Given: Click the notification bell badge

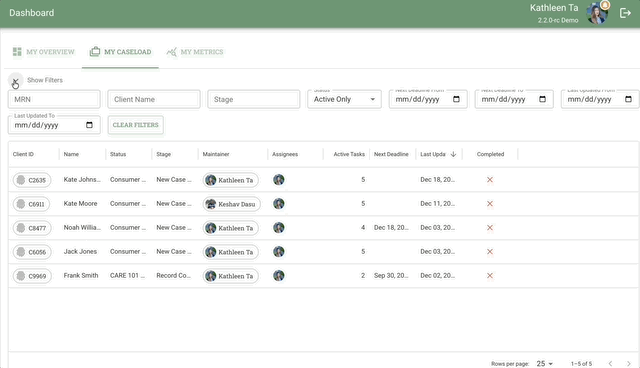Looking at the screenshot, I should [x=605, y=5].
